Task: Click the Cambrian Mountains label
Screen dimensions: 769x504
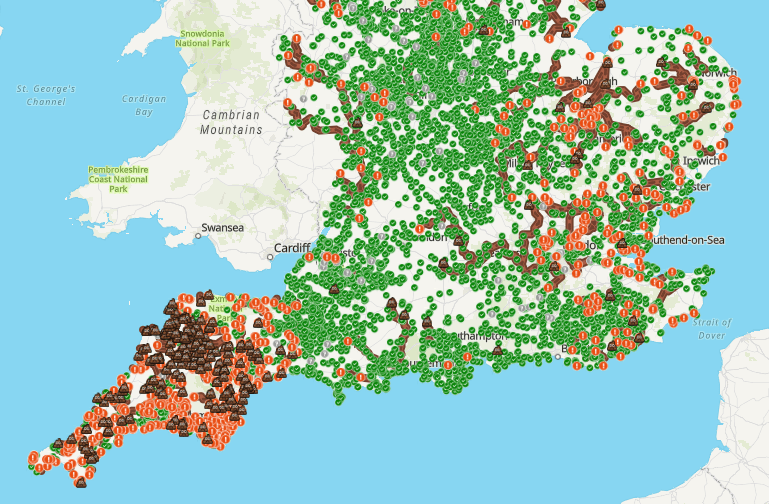Action: (x=230, y=123)
